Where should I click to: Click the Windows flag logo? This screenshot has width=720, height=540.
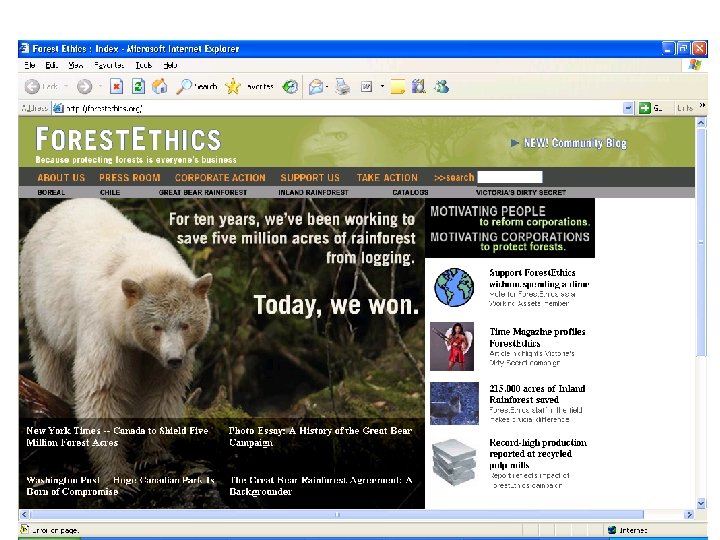click(695, 65)
